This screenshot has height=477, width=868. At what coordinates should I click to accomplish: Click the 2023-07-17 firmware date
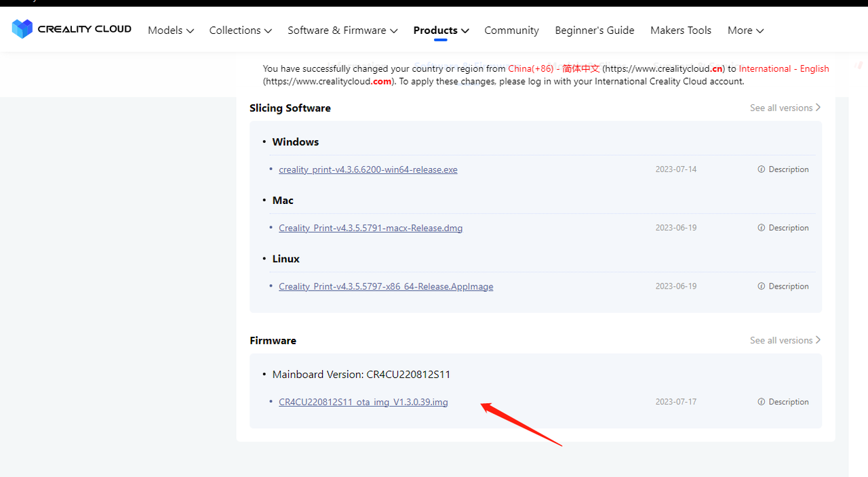(x=676, y=402)
